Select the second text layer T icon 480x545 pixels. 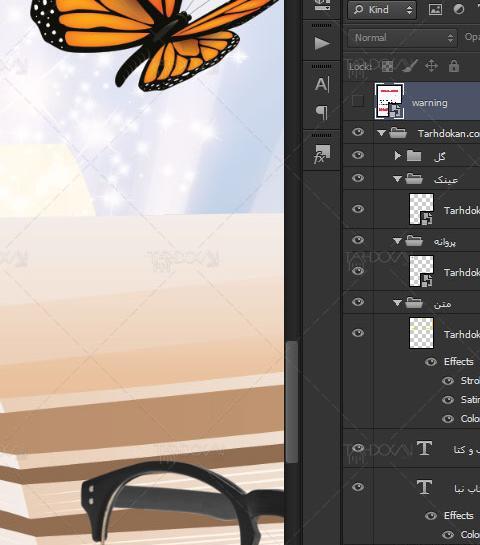click(x=424, y=487)
